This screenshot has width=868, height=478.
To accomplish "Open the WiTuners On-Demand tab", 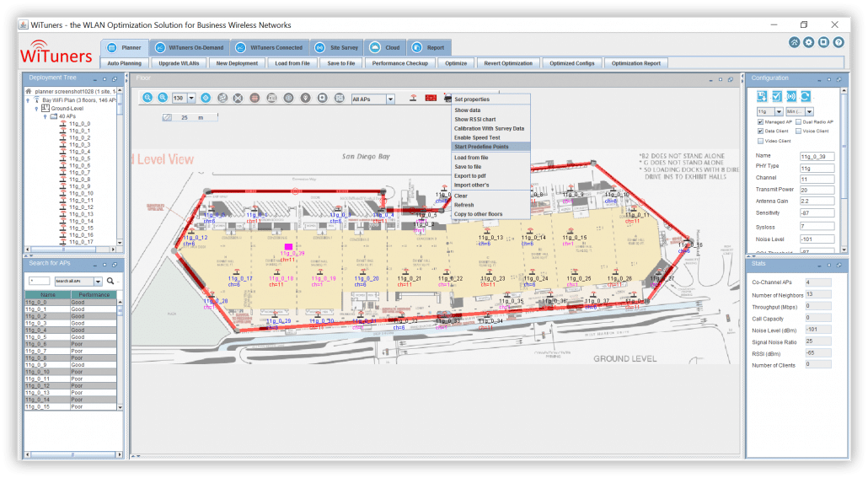I will coord(190,48).
